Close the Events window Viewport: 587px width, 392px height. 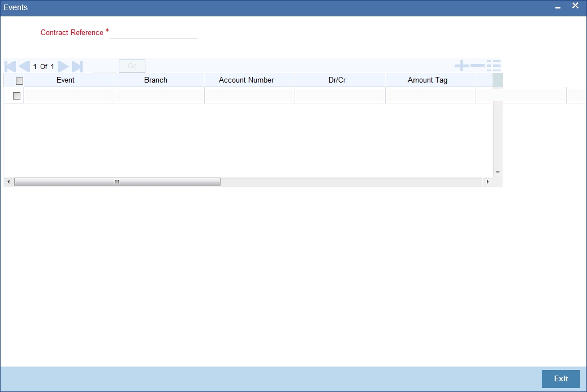click(575, 6)
